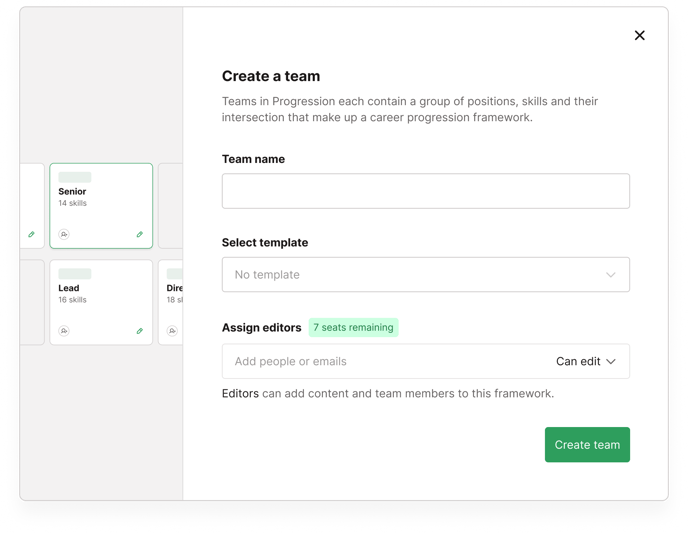Select the Senior position card
Screen dimensions: 688x533
(x=101, y=206)
